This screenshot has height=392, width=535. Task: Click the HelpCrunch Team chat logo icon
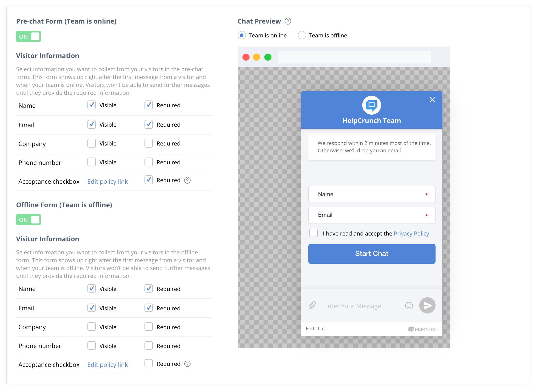(x=371, y=105)
